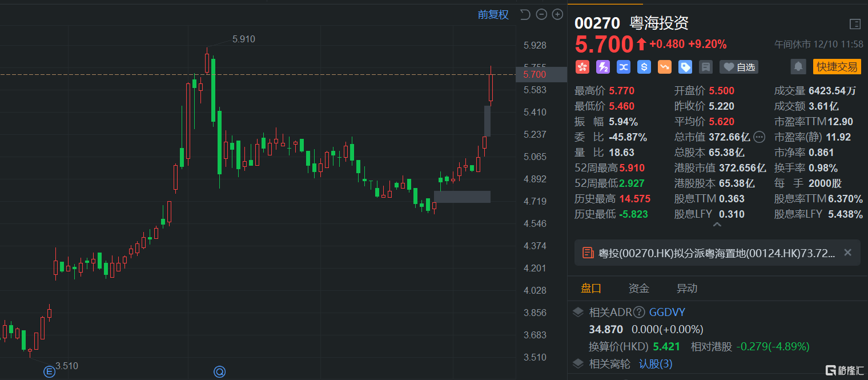Click the 股息率TTM 6.370% value
The image size is (868, 380).
point(846,199)
